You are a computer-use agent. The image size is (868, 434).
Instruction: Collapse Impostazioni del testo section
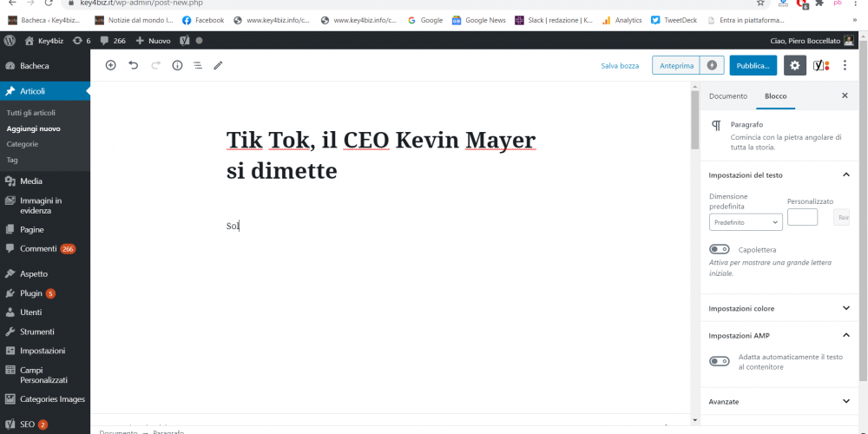tap(779, 175)
